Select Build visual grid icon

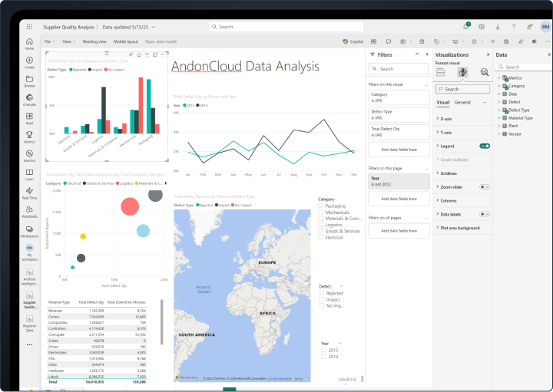pyautogui.click(x=441, y=72)
